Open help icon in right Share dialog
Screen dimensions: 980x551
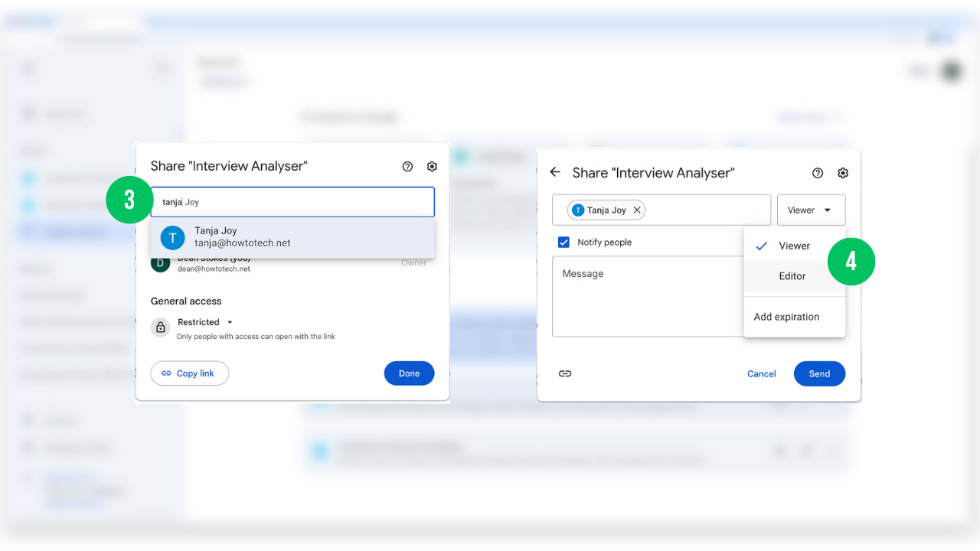[x=818, y=173]
